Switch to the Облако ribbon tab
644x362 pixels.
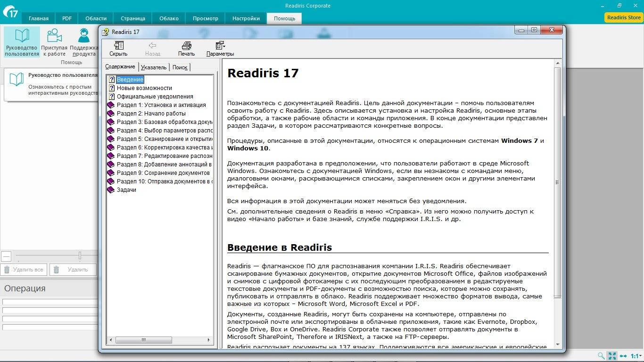pos(169,18)
